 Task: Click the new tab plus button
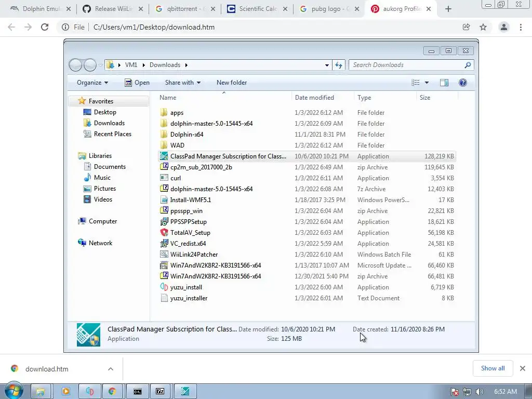[x=448, y=9]
